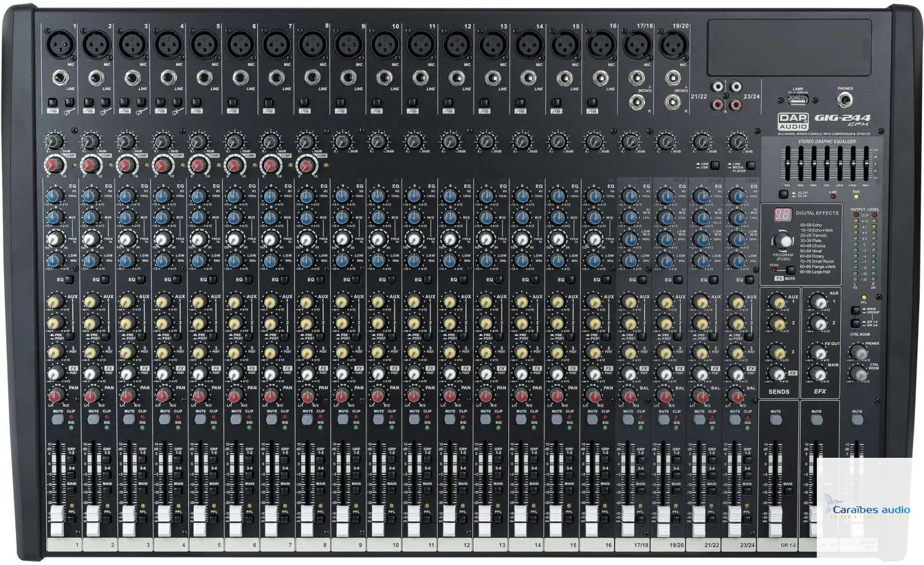
Task: Click the SENDS AUX 2 master knob
Action: (x=777, y=323)
